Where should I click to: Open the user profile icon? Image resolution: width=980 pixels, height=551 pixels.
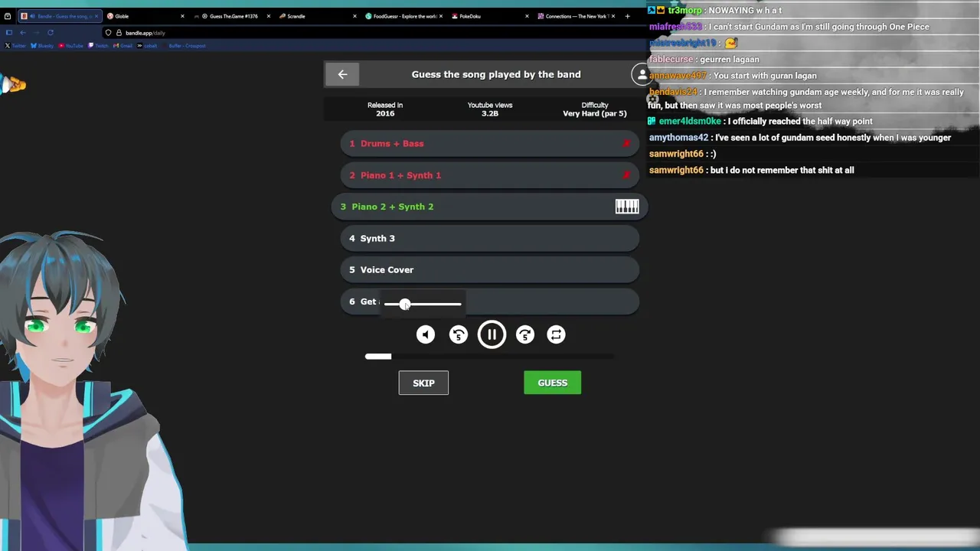tap(642, 74)
